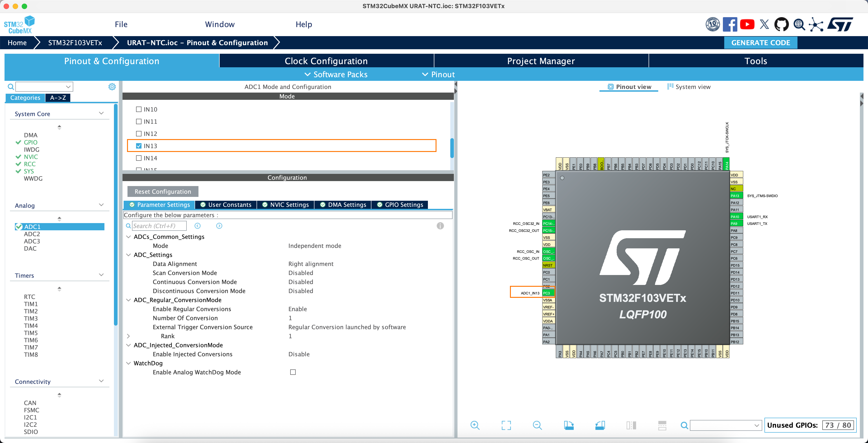868x443 pixels.
Task: Rotate the chip view counterclockwise
Action: click(x=600, y=425)
